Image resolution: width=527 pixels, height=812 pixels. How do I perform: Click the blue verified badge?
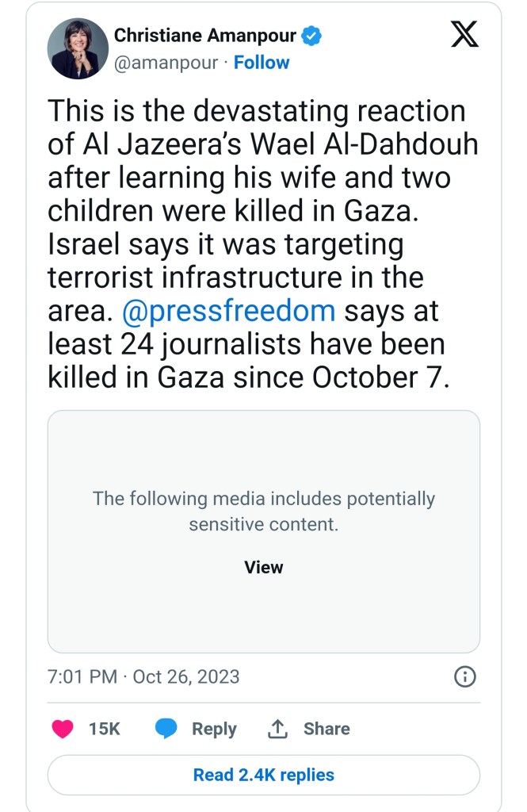point(313,36)
